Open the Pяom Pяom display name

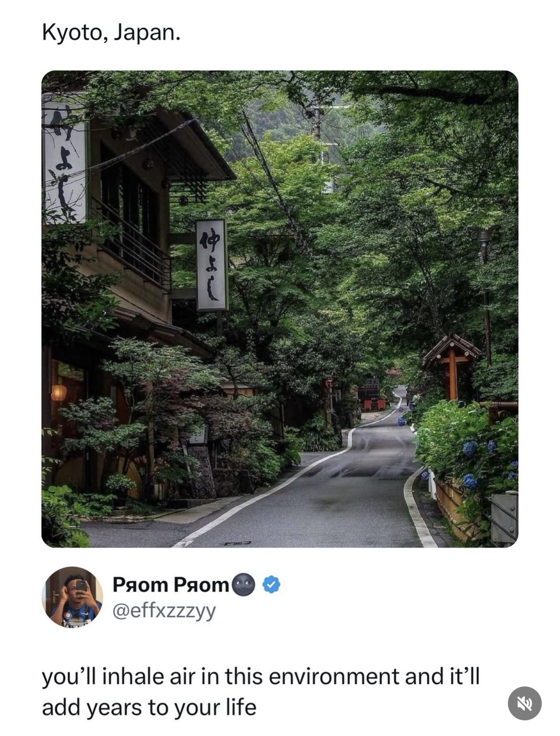[171, 585]
